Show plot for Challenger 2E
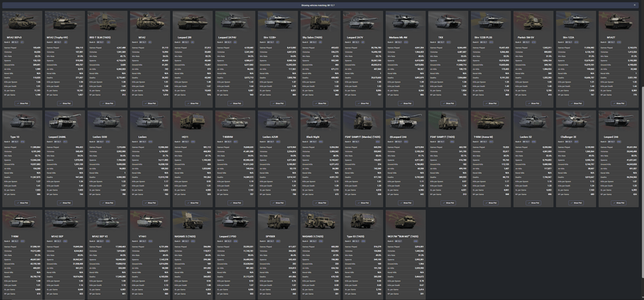The height and width of the screenshot is (300, 644). 575,203
